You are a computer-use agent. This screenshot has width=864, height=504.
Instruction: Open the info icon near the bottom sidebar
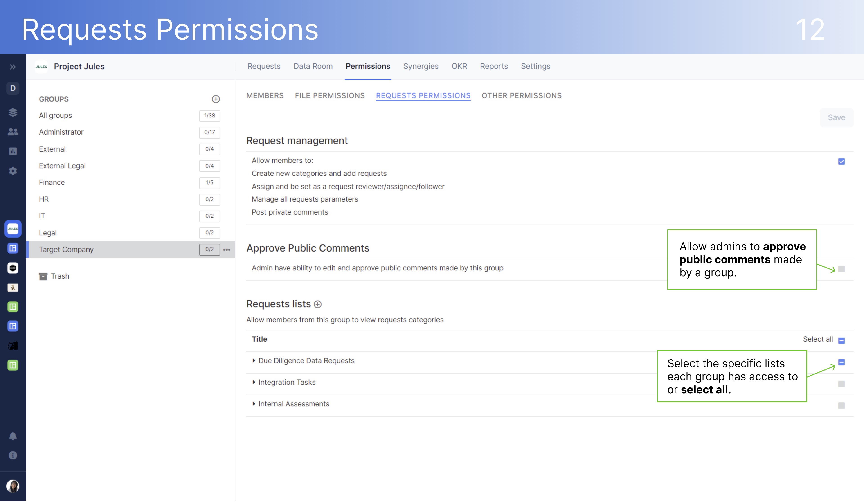13,455
